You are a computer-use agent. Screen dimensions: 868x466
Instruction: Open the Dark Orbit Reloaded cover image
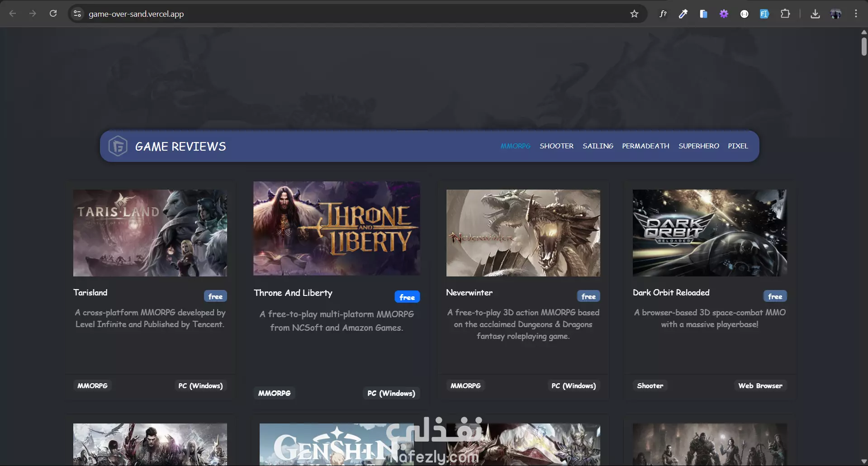pyautogui.click(x=710, y=233)
